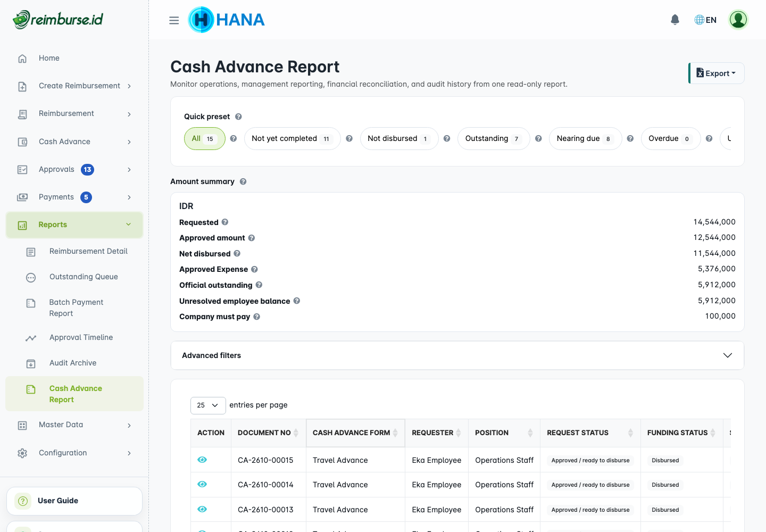
Task: Select Overdue preset
Action: coord(671,138)
